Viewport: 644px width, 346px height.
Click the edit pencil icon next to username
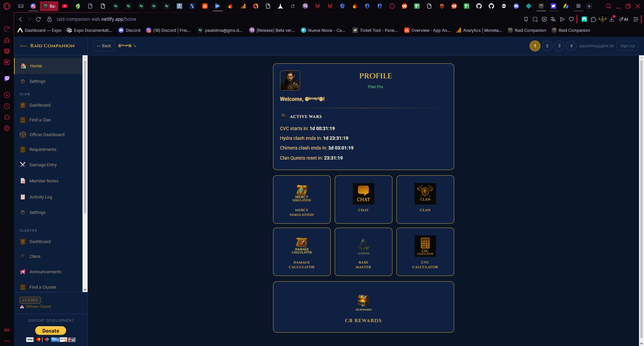(135, 46)
